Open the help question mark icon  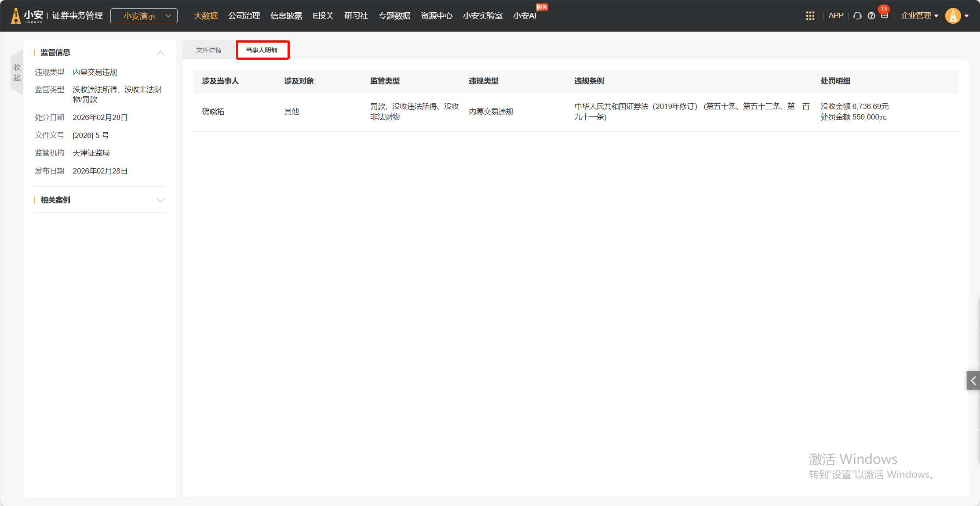pos(871,16)
